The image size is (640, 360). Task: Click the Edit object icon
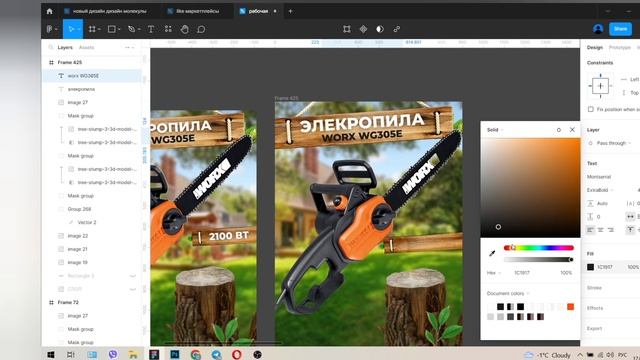347,29
